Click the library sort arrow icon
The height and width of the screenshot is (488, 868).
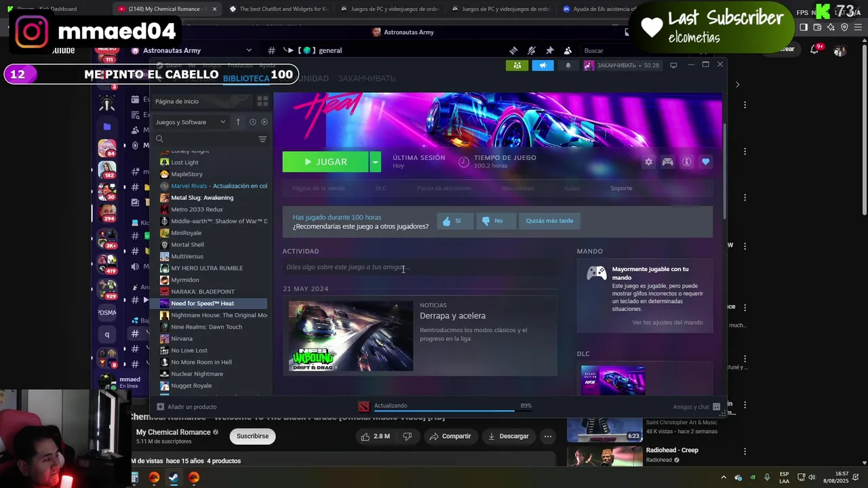[x=238, y=122]
